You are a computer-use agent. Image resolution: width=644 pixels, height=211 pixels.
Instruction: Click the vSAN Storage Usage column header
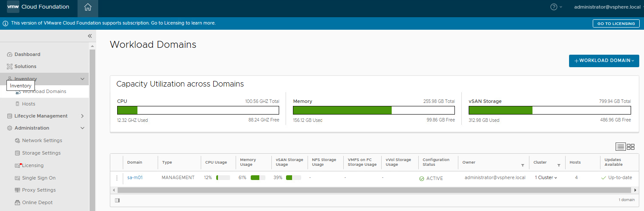click(289, 162)
